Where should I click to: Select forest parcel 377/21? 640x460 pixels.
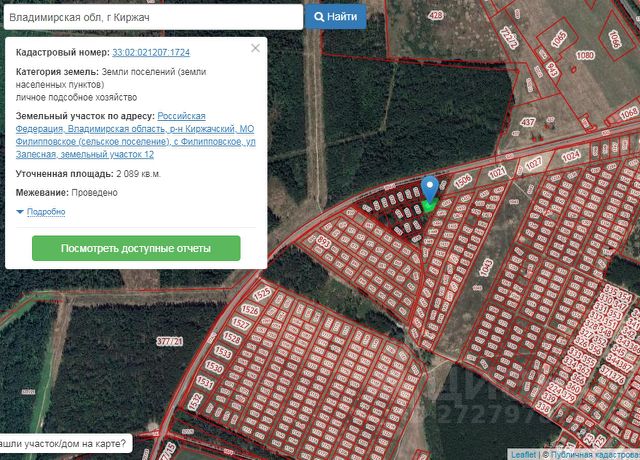(x=170, y=342)
